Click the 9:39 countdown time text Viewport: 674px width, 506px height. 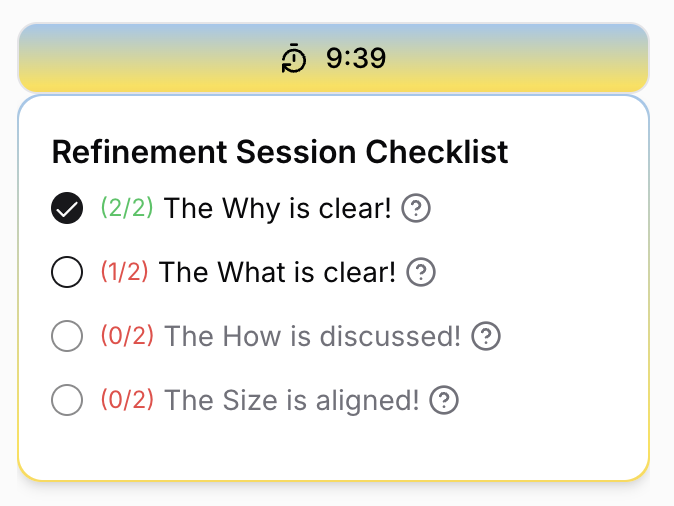[356, 59]
